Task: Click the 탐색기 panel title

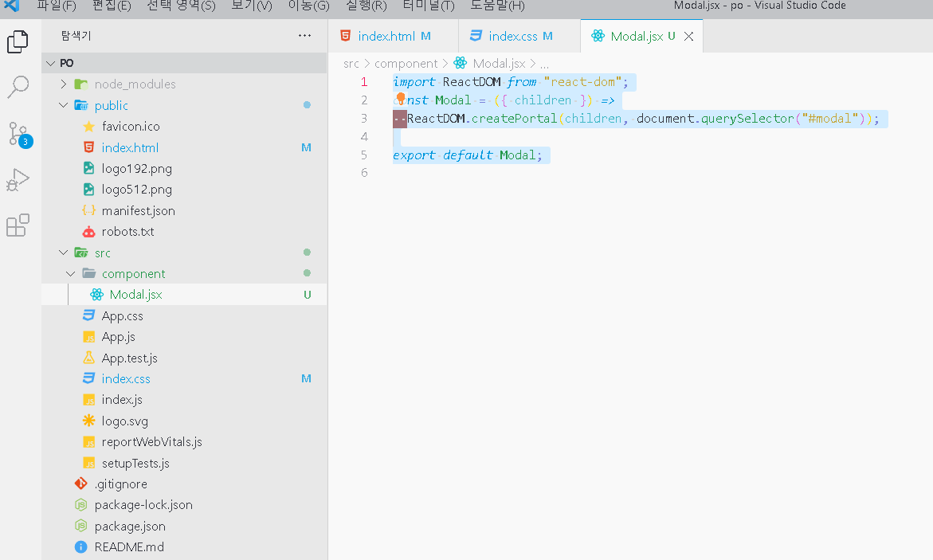Action: click(76, 36)
